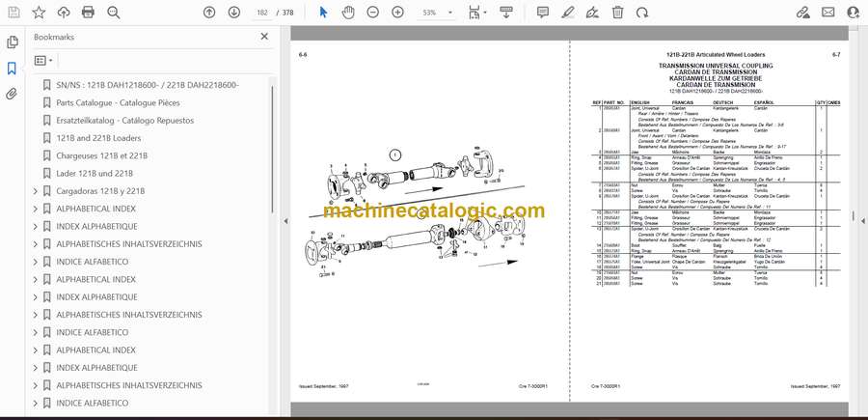Click the PART NO. column header
The width and height of the screenshot is (868, 420).
point(614,103)
